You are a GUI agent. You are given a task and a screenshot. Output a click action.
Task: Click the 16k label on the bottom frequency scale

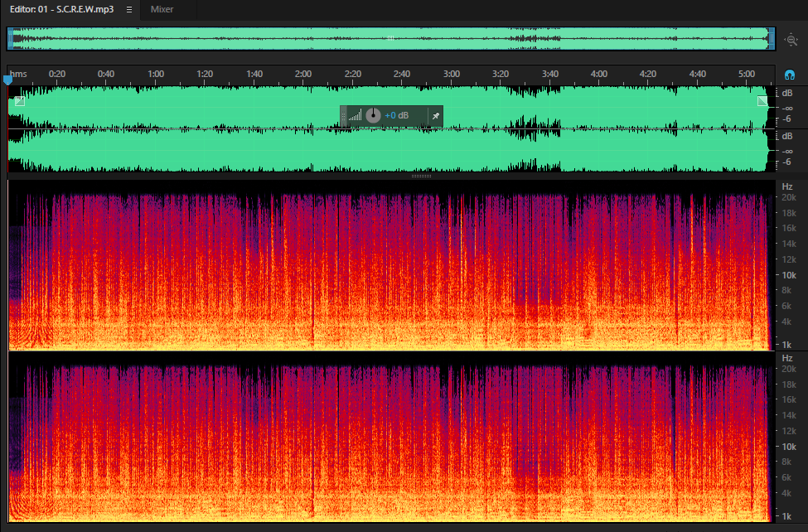tap(789, 399)
